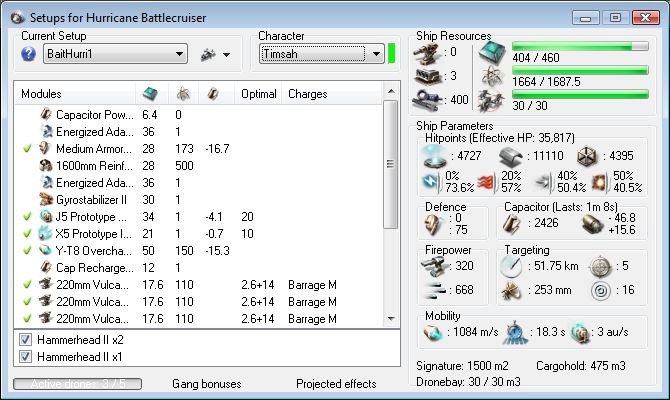
Task: Select the first Energized Ada... module row
Action: (199, 132)
